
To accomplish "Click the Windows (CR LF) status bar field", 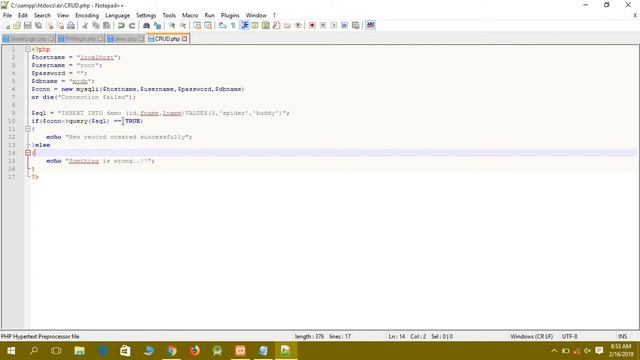I will point(531,336).
